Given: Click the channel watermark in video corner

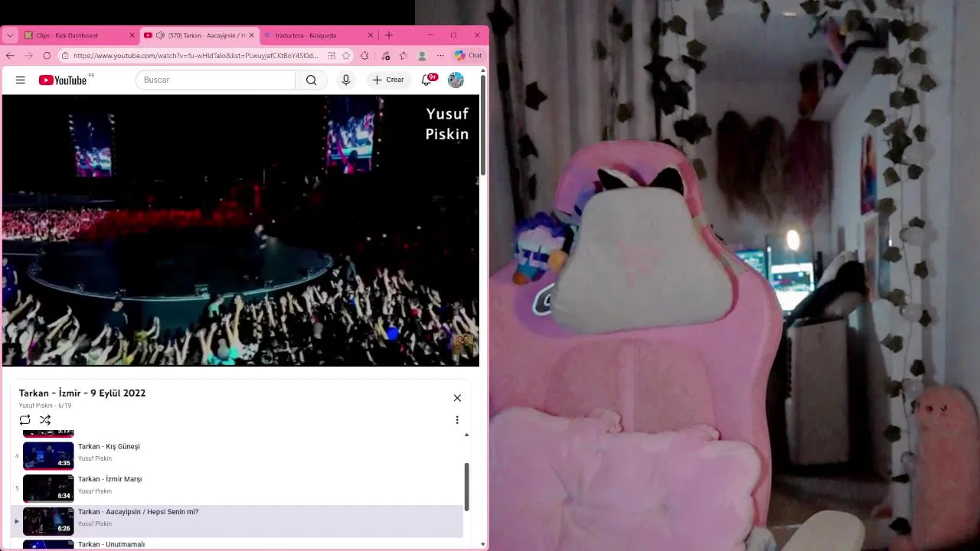Looking at the screenshot, I should [x=464, y=344].
